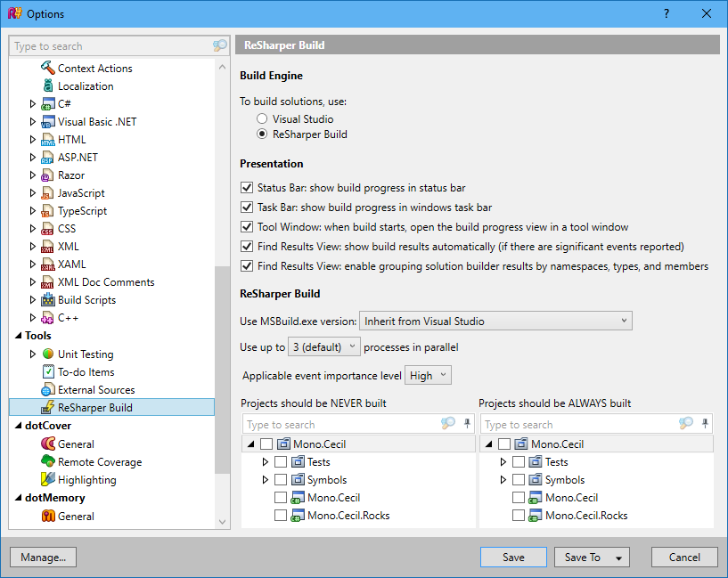Click the dotMemory General icon
The height and width of the screenshot is (578, 728).
tap(48, 516)
